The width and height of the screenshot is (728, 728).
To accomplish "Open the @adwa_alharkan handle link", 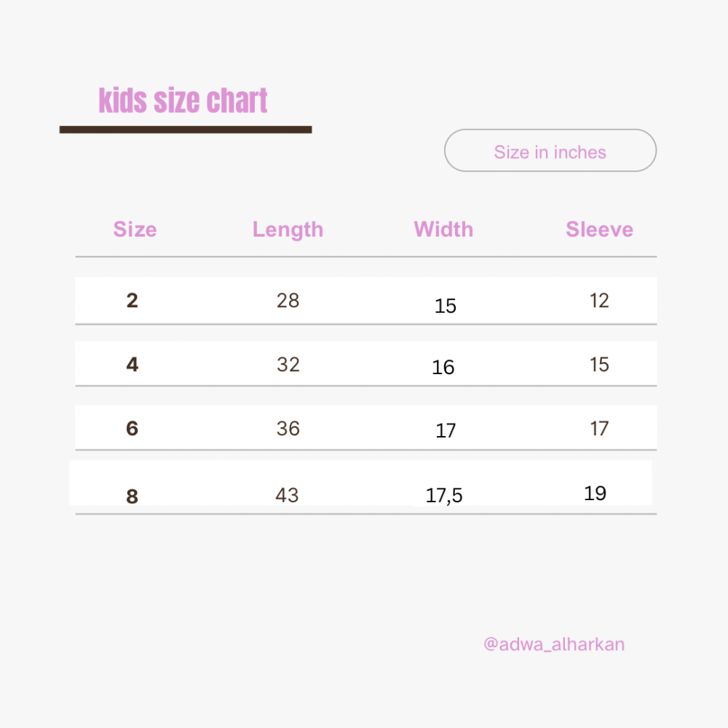I will click(554, 644).
